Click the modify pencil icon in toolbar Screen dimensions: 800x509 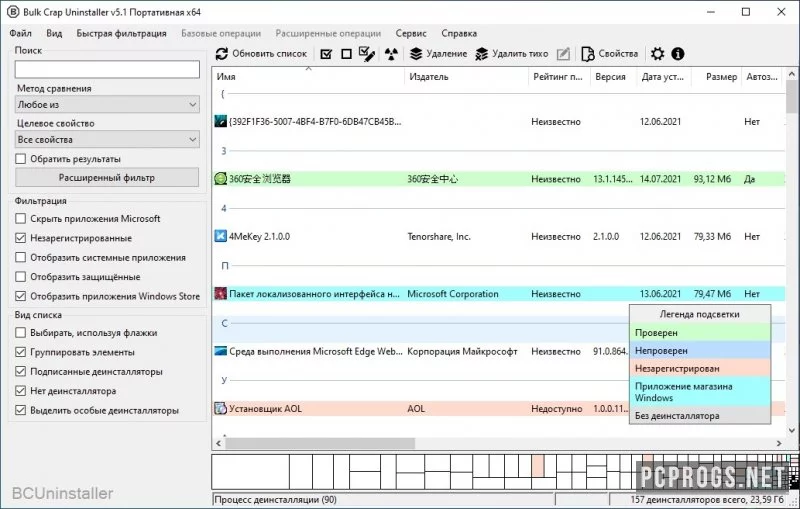coord(563,54)
